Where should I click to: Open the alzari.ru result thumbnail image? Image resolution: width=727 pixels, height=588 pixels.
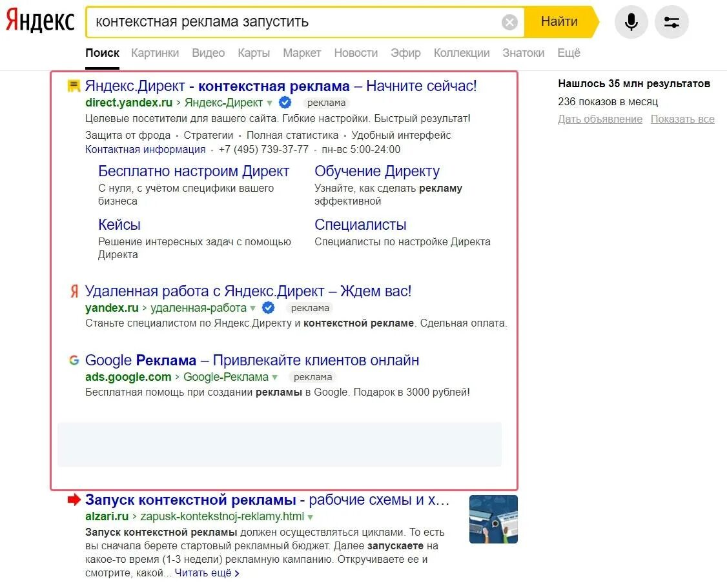tap(493, 519)
